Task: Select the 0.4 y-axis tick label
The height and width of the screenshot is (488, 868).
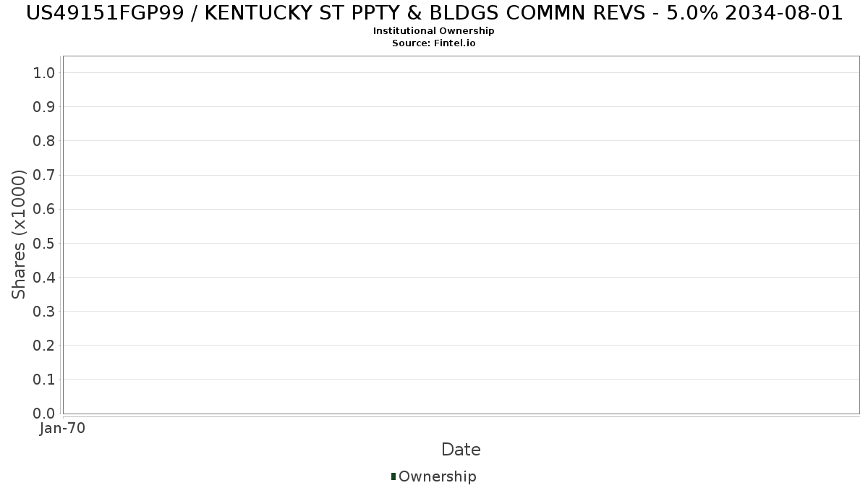Action: coord(44,277)
